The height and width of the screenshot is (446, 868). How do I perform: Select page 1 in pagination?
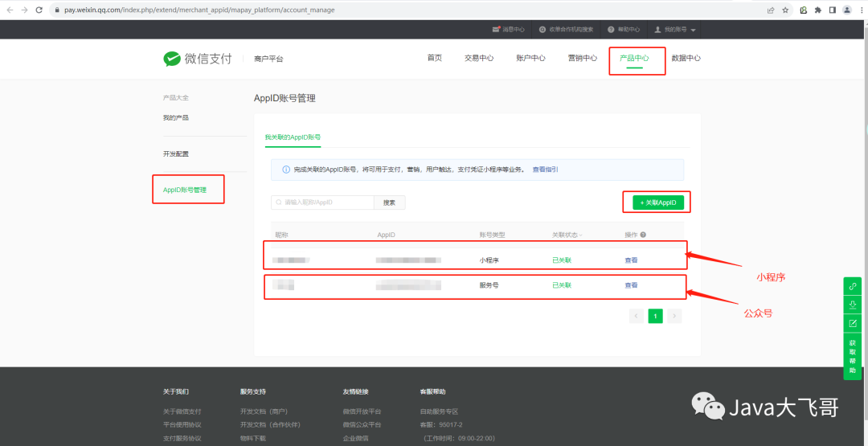[656, 316]
